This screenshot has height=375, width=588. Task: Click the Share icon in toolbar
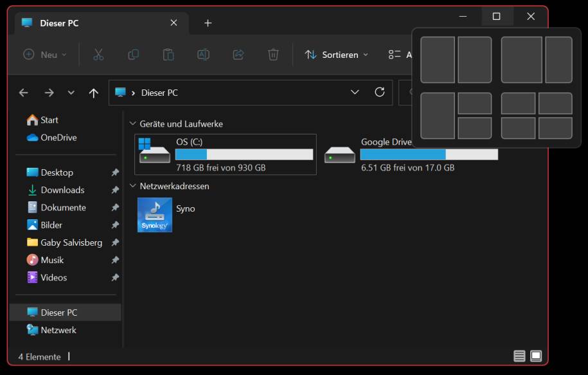click(x=238, y=55)
